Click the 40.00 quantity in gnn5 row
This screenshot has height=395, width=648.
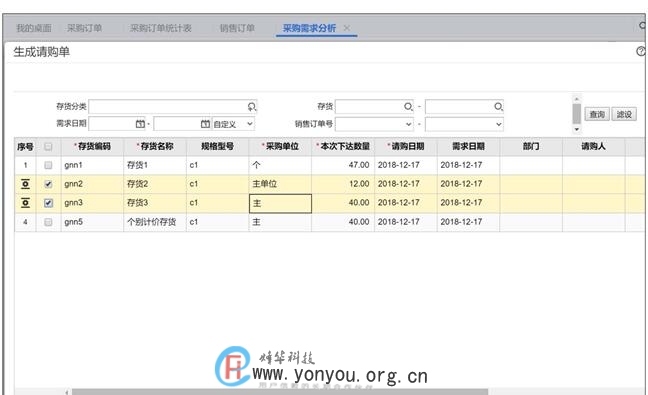click(x=343, y=222)
